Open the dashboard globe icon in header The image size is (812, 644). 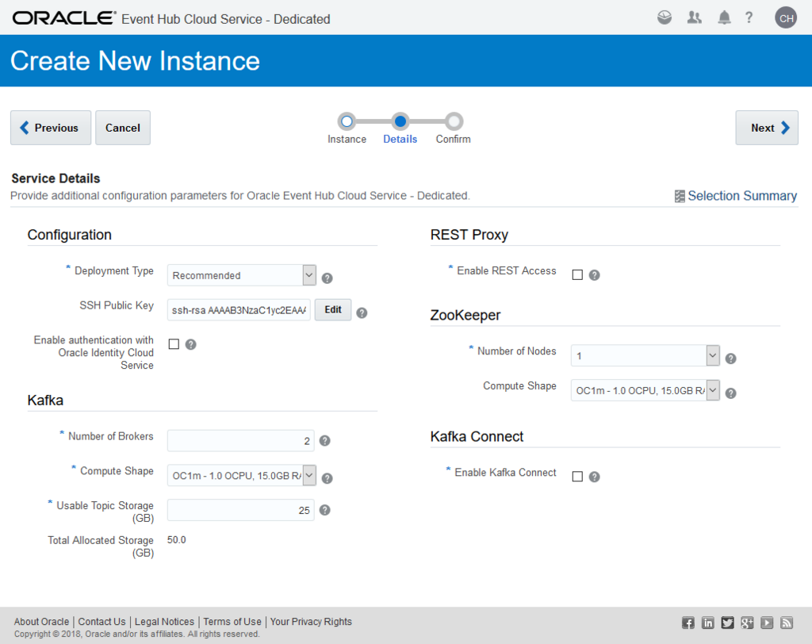click(x=665, y=17)
